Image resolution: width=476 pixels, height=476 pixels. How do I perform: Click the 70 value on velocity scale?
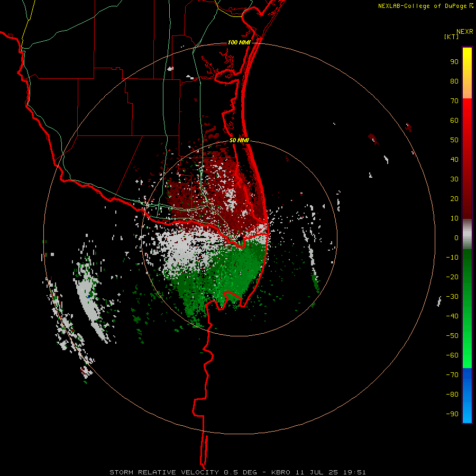(x=454, y=101)
